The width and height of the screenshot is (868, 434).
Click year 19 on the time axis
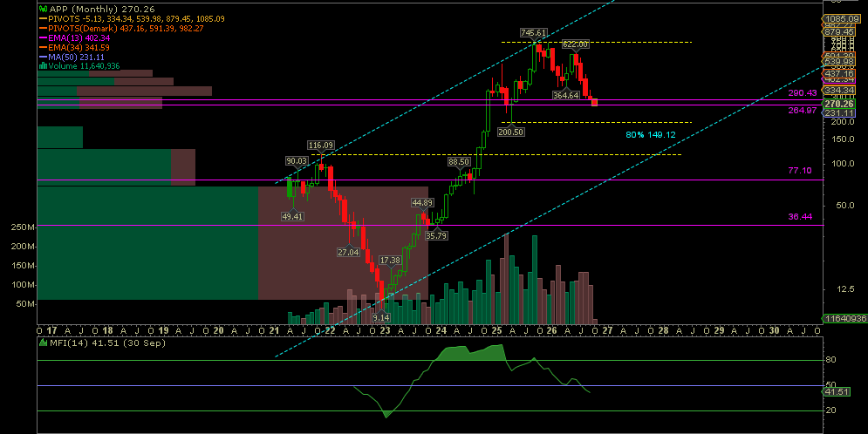[163, 330]
